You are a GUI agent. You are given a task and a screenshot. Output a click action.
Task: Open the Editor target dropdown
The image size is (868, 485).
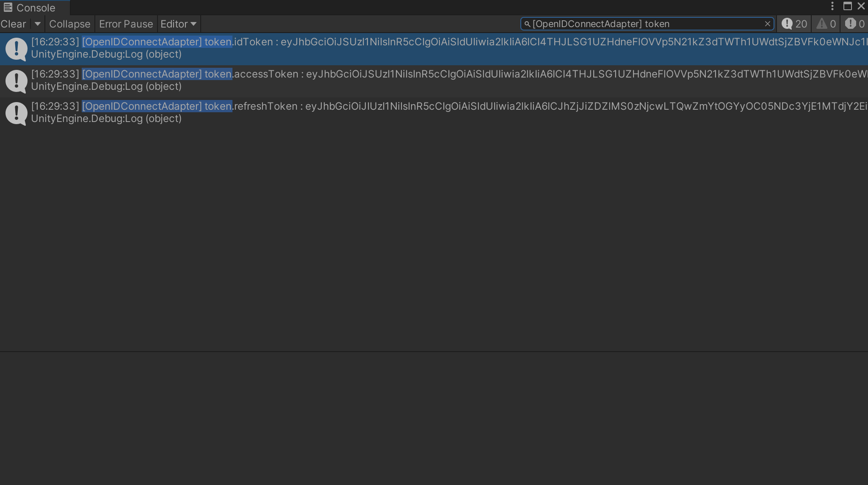(178, 24)
